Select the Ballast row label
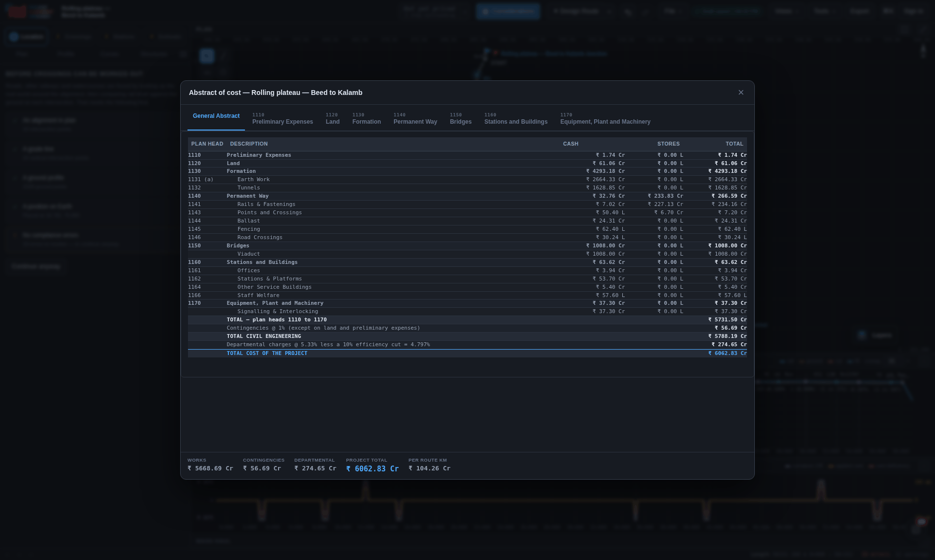Screen dimensions: 935x560 [x=248, y=221]
